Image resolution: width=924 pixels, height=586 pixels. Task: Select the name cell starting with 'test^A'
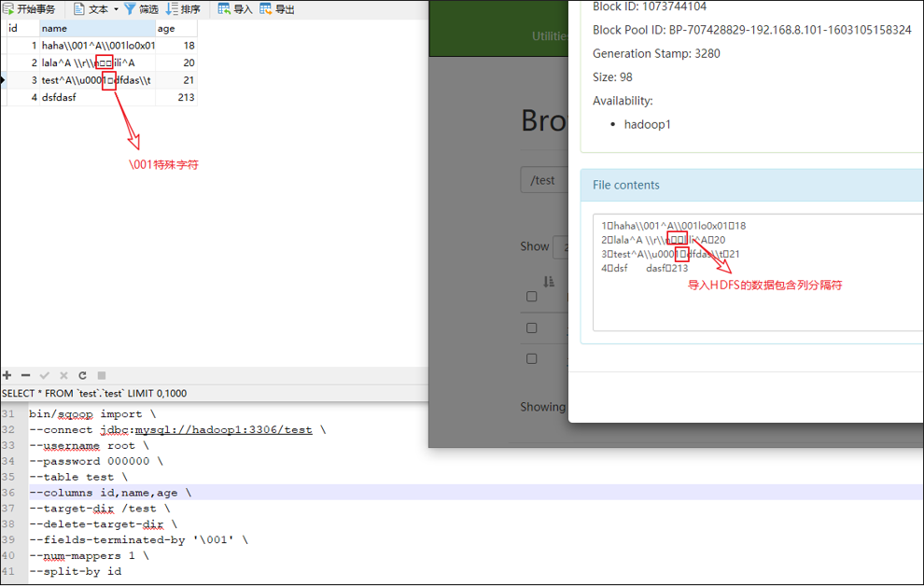[x=98, y=80]
